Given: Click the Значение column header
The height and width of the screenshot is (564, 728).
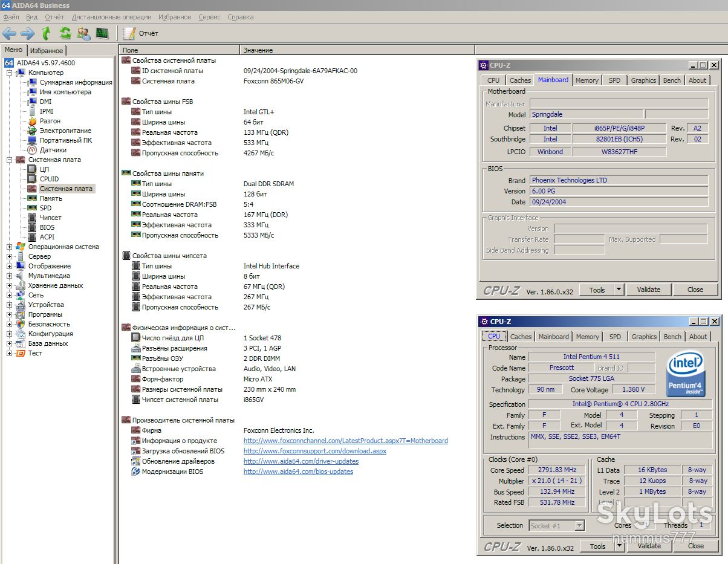Looking at the screenshot, I should point(357,50).
